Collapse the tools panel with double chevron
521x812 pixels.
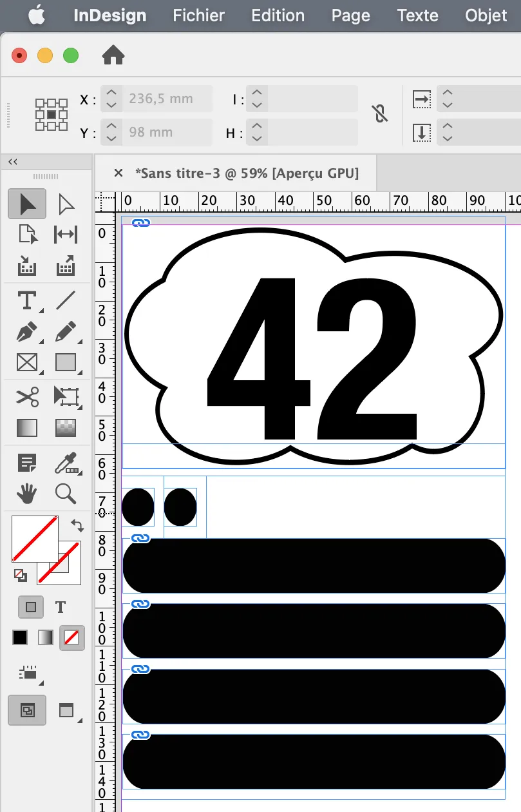(12, 162)
